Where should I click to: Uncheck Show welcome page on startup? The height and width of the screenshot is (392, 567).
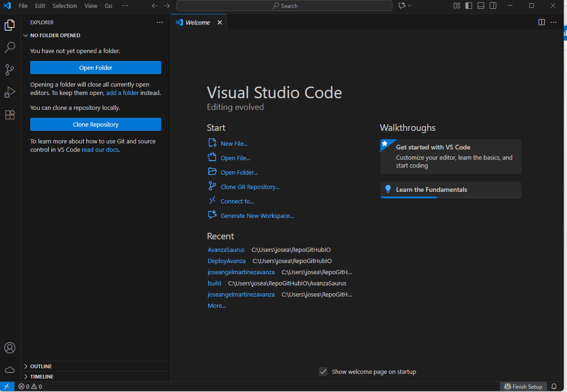pos(323,372)
